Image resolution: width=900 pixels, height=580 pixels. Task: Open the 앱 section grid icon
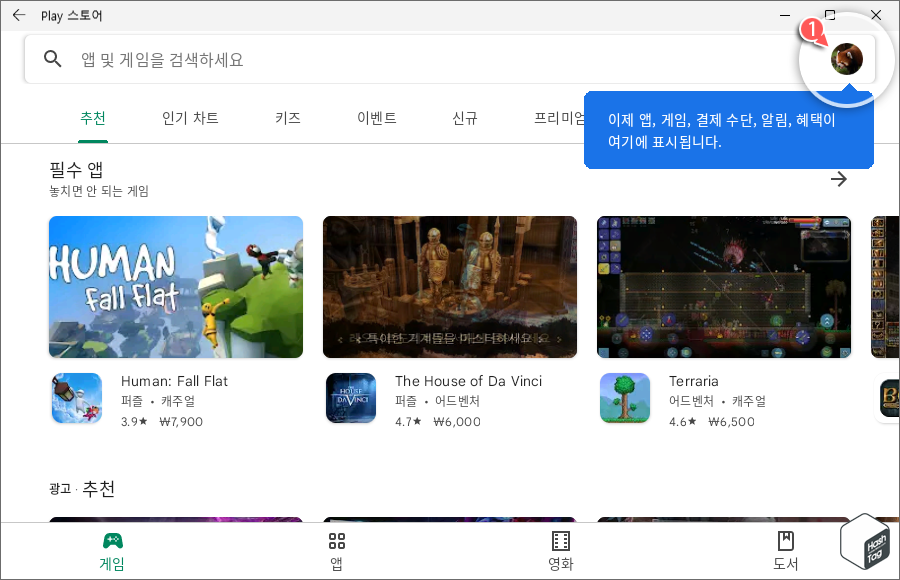336,541
